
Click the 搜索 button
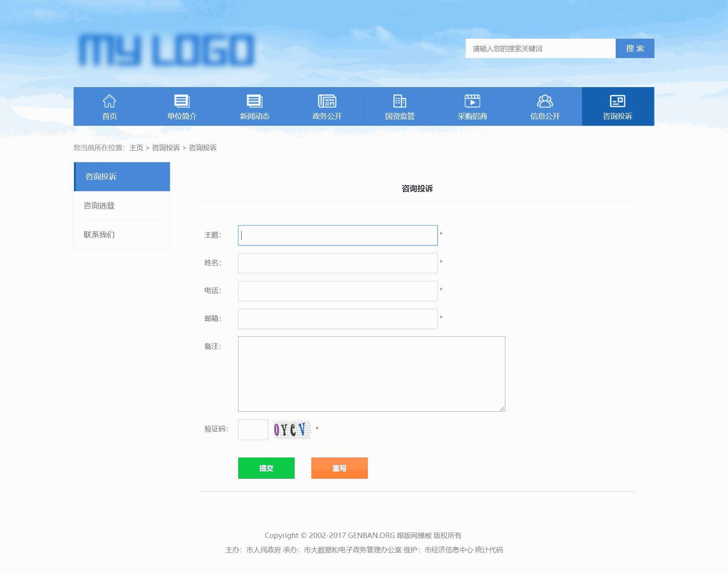point(635,48)
